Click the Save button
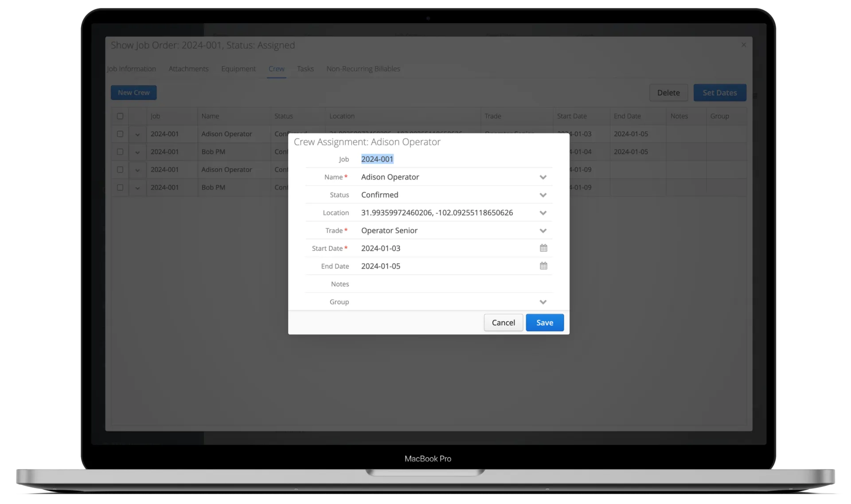This screenshot has width=851, height=504. (545, 322)
